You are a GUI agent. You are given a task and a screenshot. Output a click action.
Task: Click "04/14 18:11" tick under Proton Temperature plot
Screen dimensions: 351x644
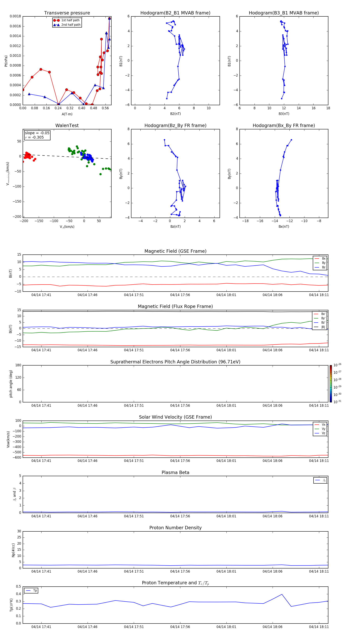coord(319,627)
